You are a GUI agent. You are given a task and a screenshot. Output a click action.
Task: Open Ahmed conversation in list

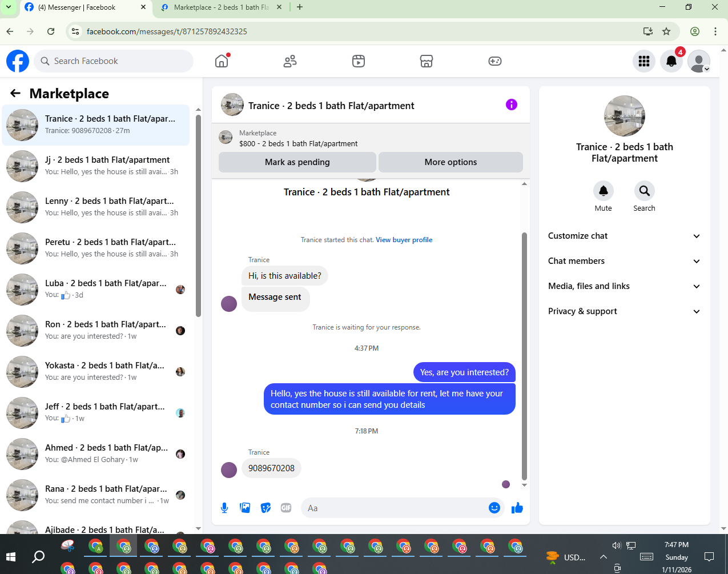[96, 454]
